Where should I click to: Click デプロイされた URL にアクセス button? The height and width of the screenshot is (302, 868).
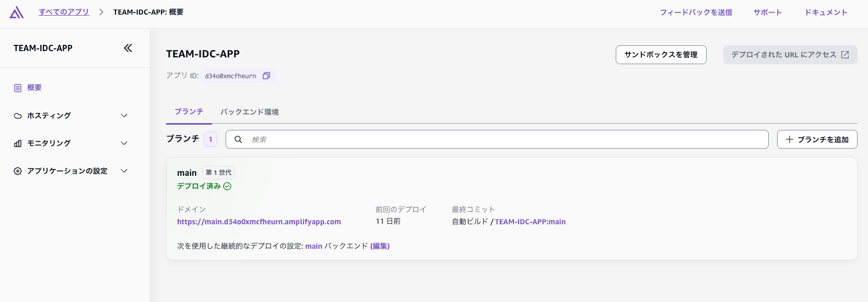click(790, 55)
